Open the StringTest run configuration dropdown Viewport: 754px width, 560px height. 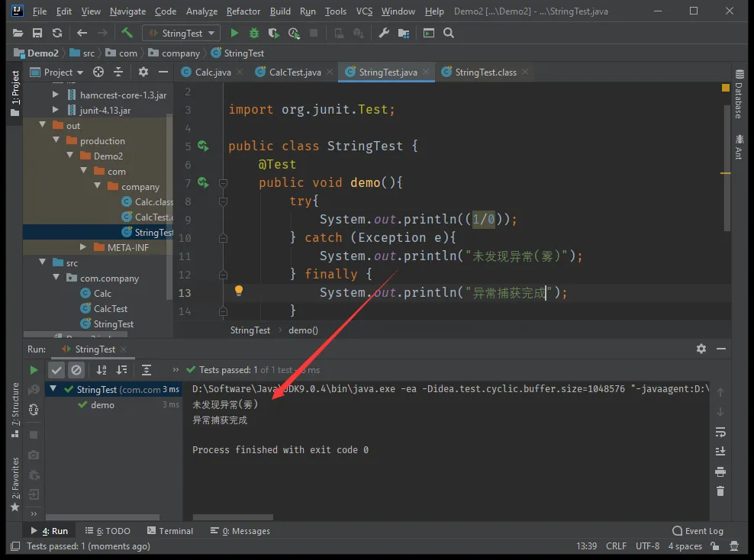tap(181, 33)
